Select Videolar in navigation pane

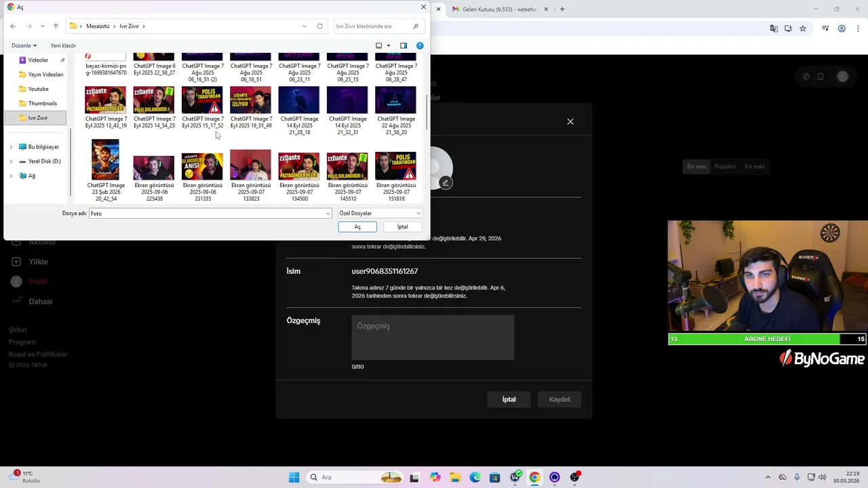click(x=38, y=60)
